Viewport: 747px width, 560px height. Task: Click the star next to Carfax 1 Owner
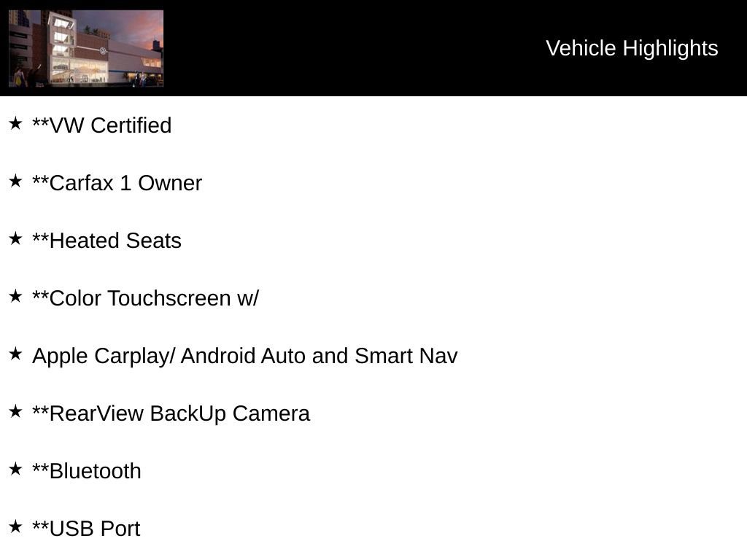(x=15, y=181)
